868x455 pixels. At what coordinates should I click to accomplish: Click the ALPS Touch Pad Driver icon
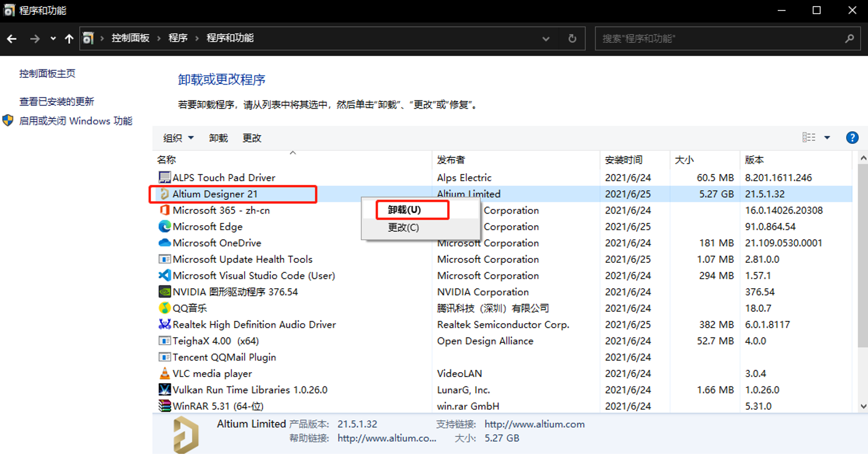click(x=164, y=177)
